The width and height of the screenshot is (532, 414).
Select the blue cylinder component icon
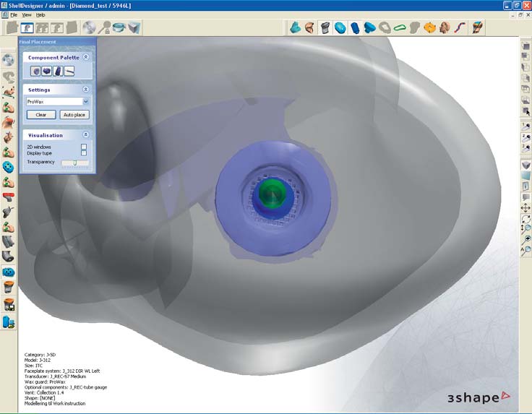click(355, 28)
